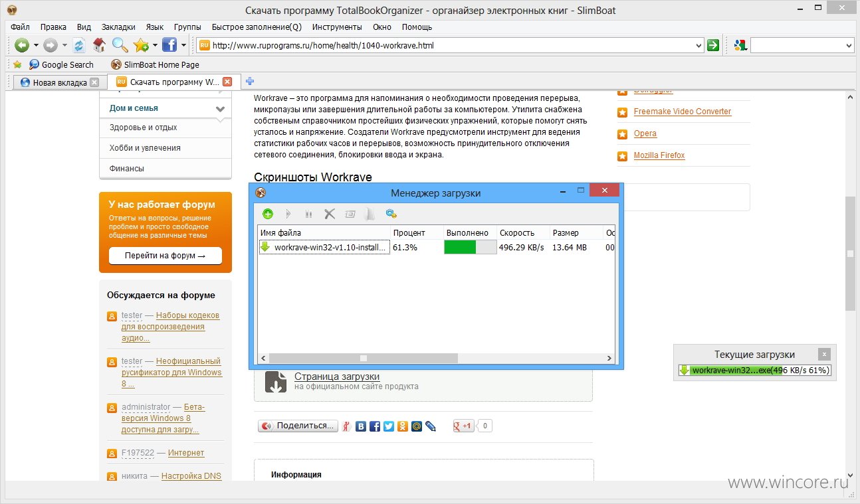This screenshot has width=860, height=504.
Task: Open the Закладки menu
Action: (x=118, y=27)
